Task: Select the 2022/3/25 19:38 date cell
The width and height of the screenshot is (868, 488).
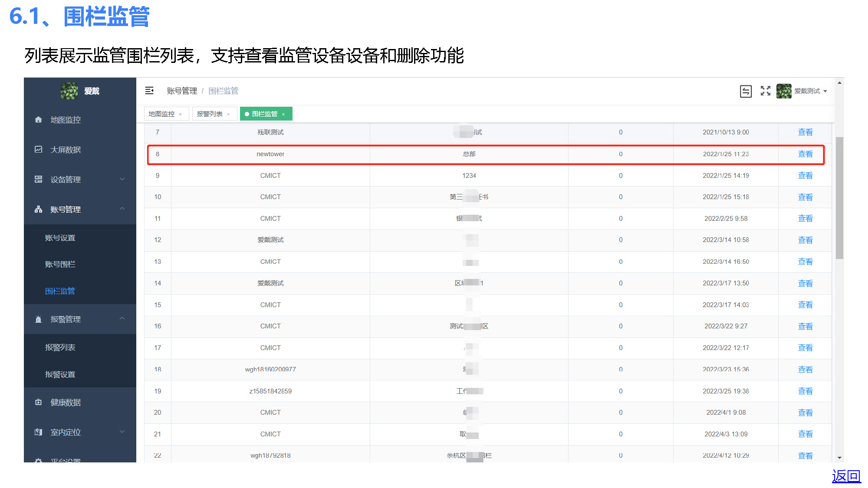Action: tap(726, 391)
